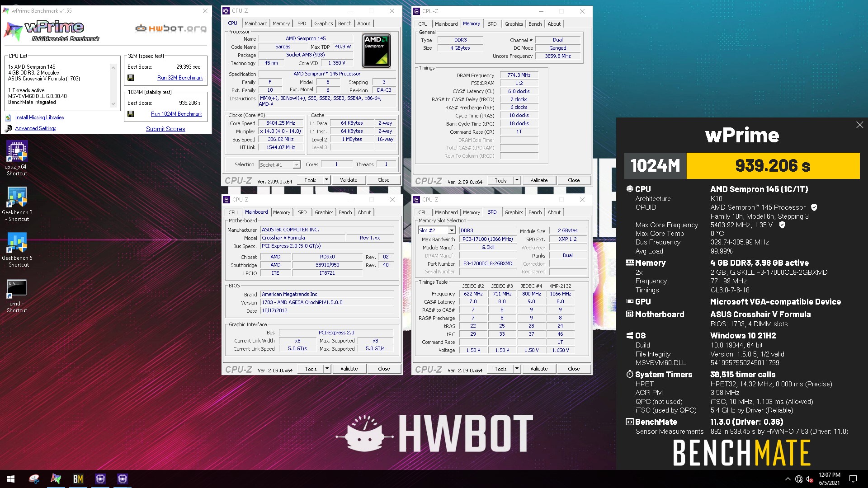Click the Submit Scores link
The width and height of the screenshot is (868, 488).
point(165,129)
